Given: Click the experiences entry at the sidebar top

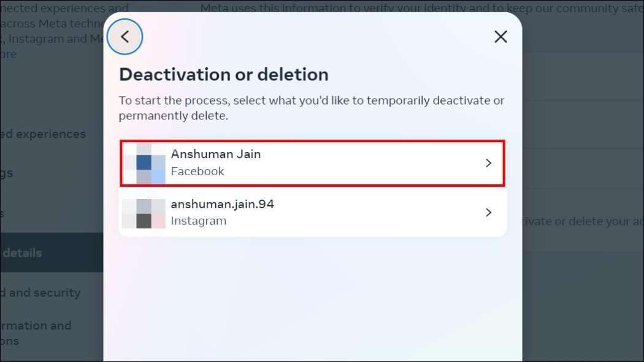Looking at the screenshot, I should pos(43,134).
